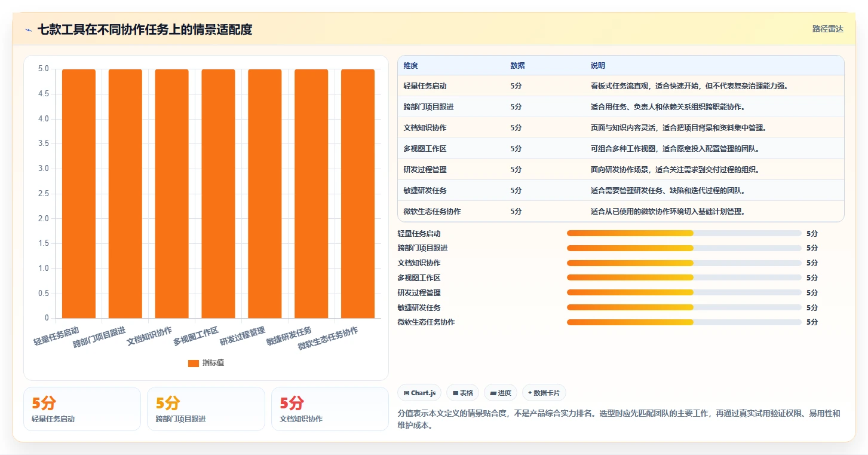
Task: Click the 进度 chip
Action: tap(501, 393)
